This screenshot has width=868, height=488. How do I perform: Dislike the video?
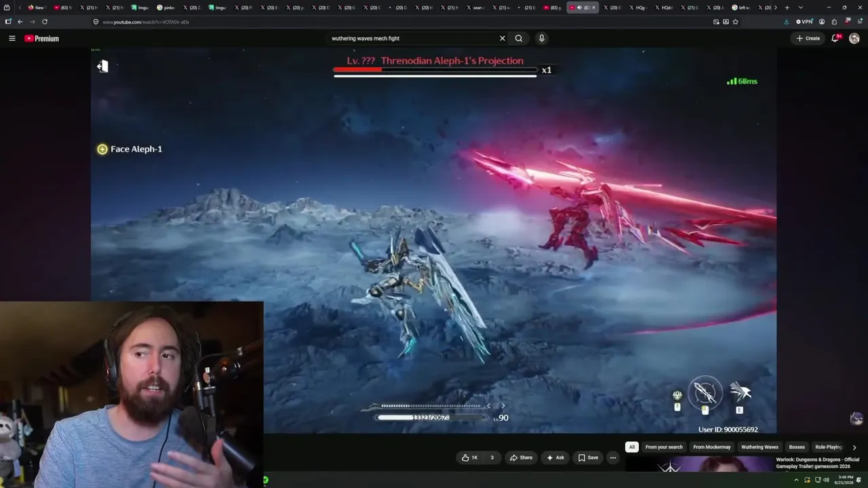[492, 457]
